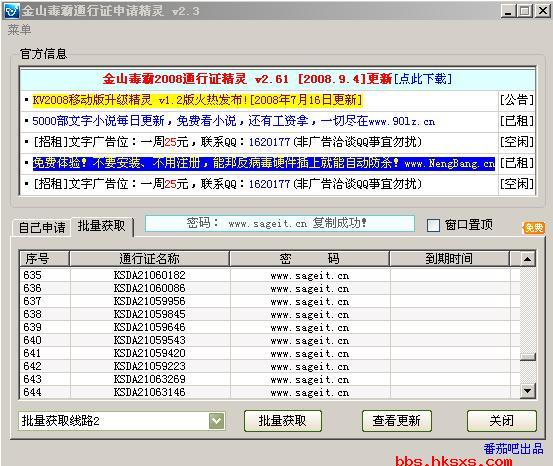
Task: Click the password display field showing 复制成功
Action: pos(280,223)
